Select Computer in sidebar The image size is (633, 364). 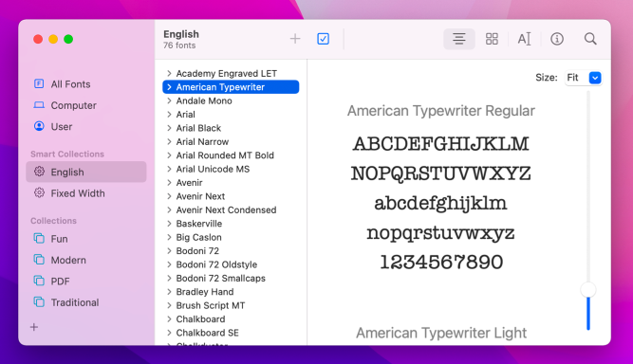pyautogui.click(x=86, y=105)
